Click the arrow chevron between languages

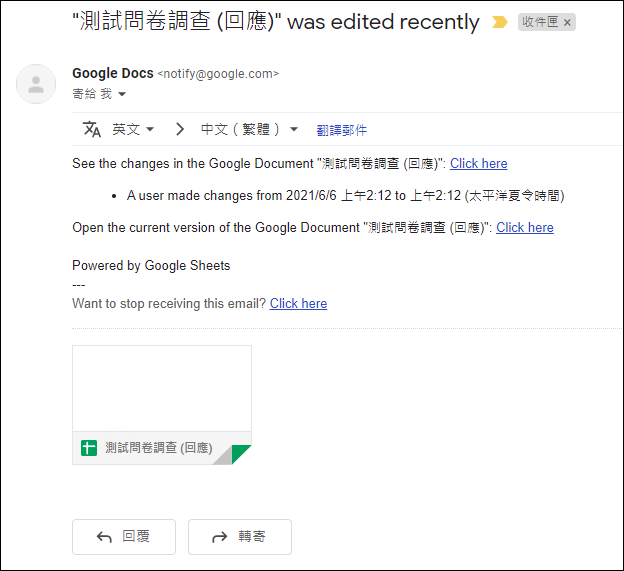[180, 129]
